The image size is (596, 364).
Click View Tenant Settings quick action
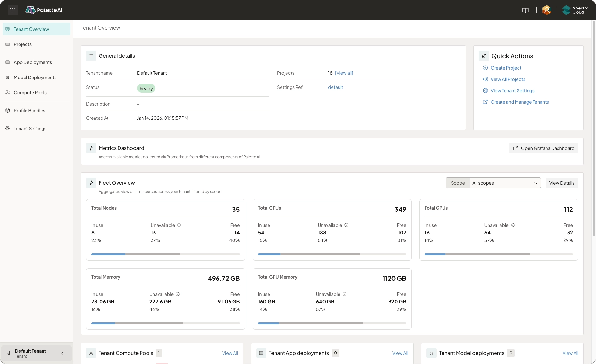508,90
